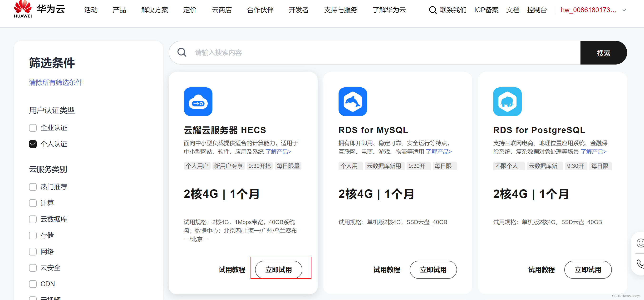
Task: Click the 清除所有筛选条件 link
Action: click(55, 82)
